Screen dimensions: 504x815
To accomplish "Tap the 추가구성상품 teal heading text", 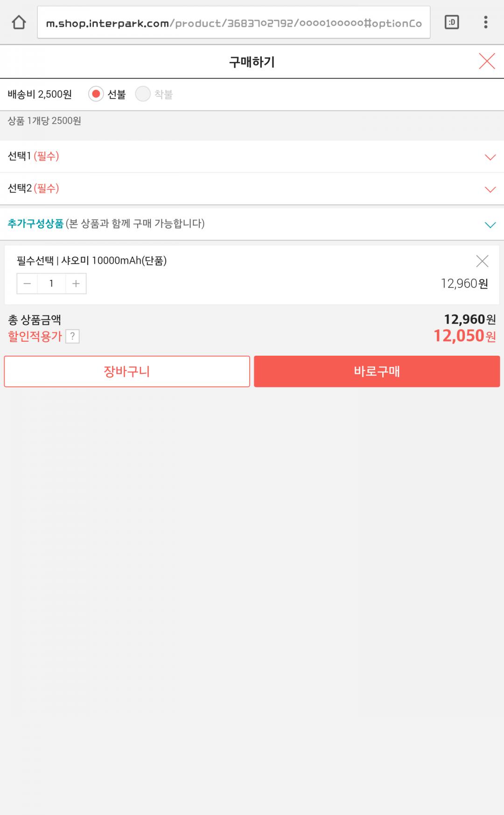I will [35, 224].
